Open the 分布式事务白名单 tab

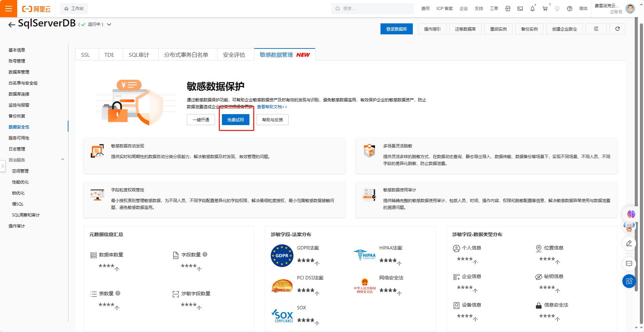click(186, 55)
